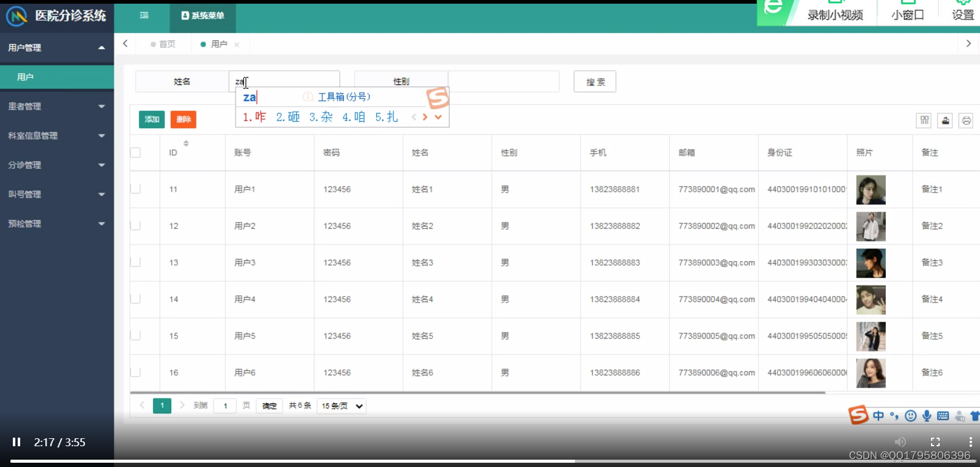The image size is (980, 467).
Task: Collapse the 用户管理 menu group
Action: click(x=57, y=48)
